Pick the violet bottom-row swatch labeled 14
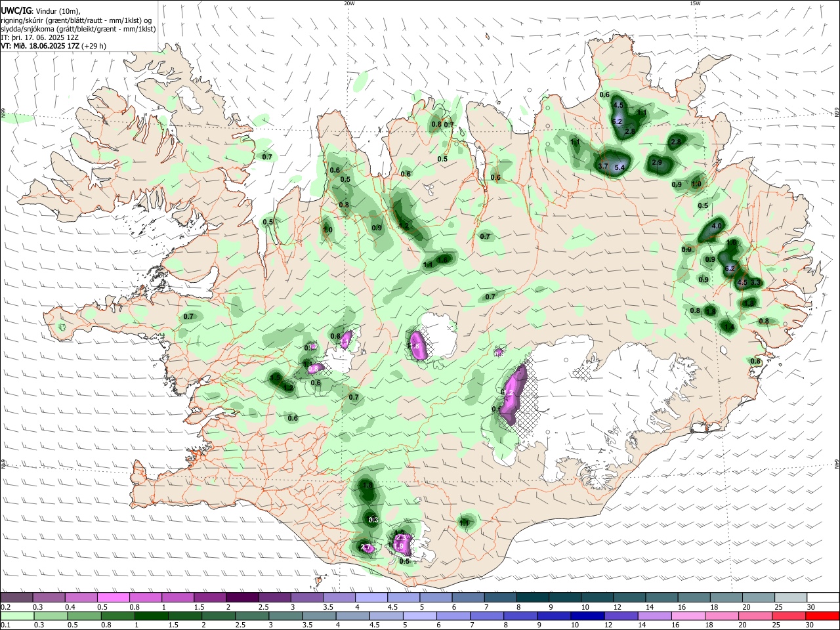This screenshot has height=630, width=840. click(654, 616)
